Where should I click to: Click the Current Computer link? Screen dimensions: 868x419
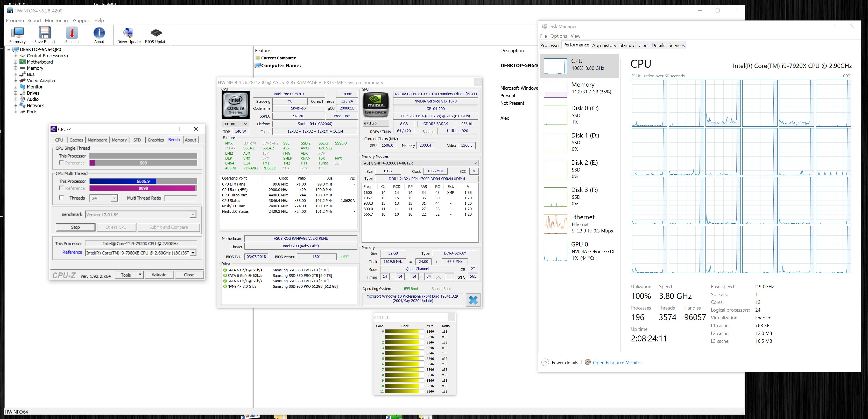(x=278, y=58)
